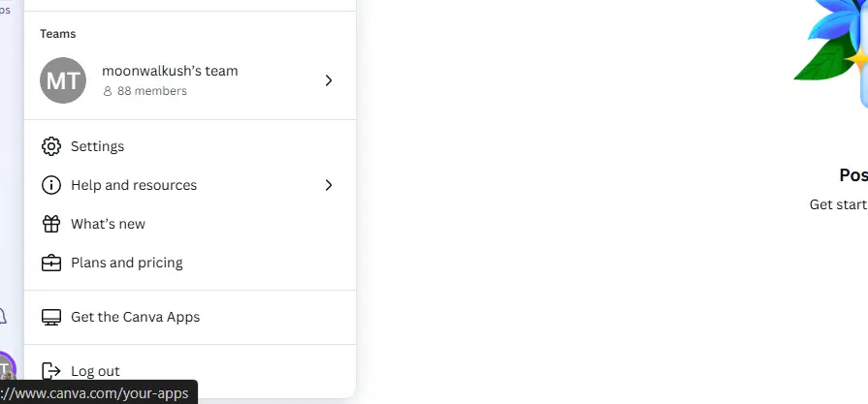Click the Help and resources info icon
The height and width of the screenshot is (404, 868).
pyautogui.click(x=51, y=185)
